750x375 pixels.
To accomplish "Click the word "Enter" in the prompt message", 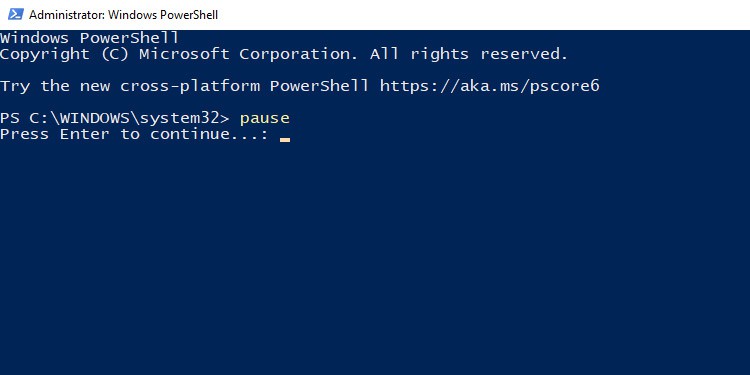I will (x=85, y=134).
